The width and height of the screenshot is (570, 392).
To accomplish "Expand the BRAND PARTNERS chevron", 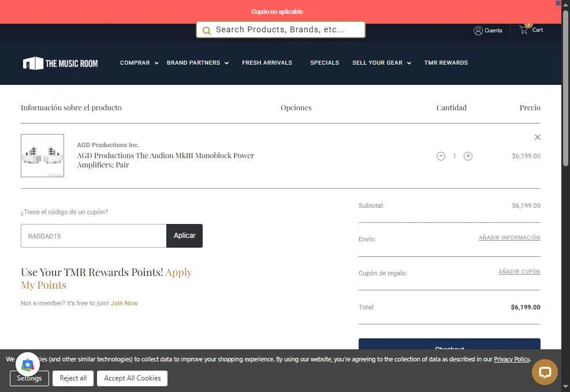I will (226, 63).
